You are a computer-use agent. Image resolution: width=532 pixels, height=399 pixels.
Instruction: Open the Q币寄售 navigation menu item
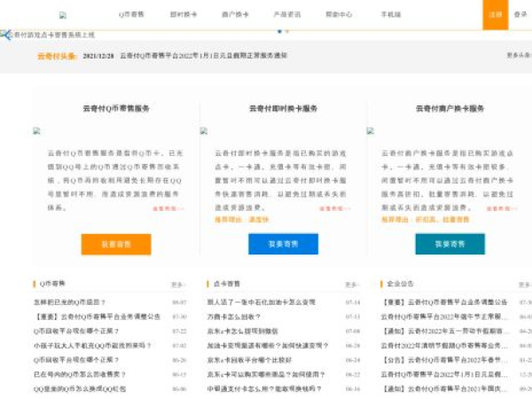tap(132, 15)
